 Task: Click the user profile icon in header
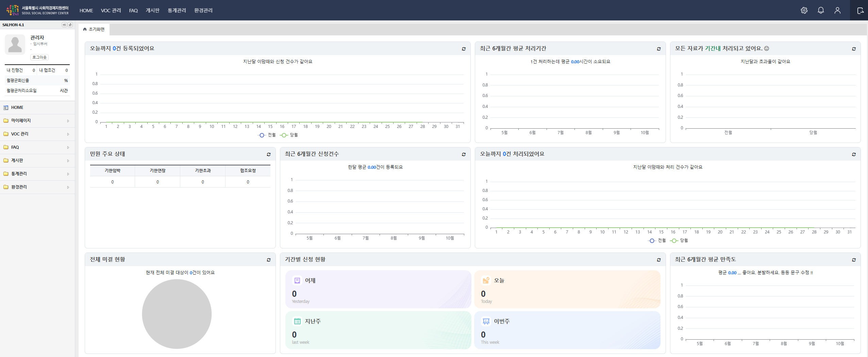pyautogui.click(x=837, y=11)
